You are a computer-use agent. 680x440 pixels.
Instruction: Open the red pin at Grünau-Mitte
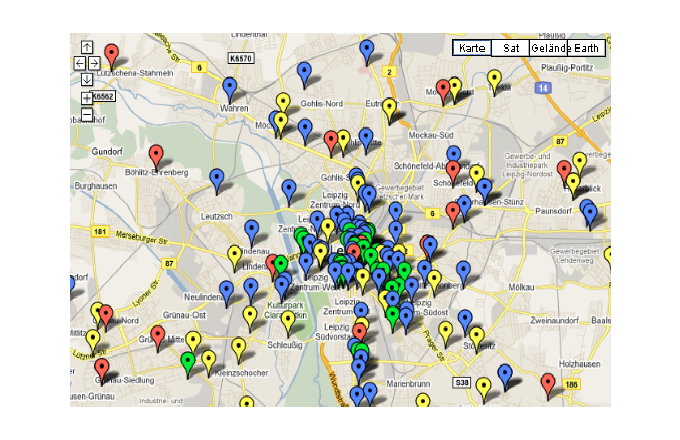pyautogui.click(x=158, y=336)
